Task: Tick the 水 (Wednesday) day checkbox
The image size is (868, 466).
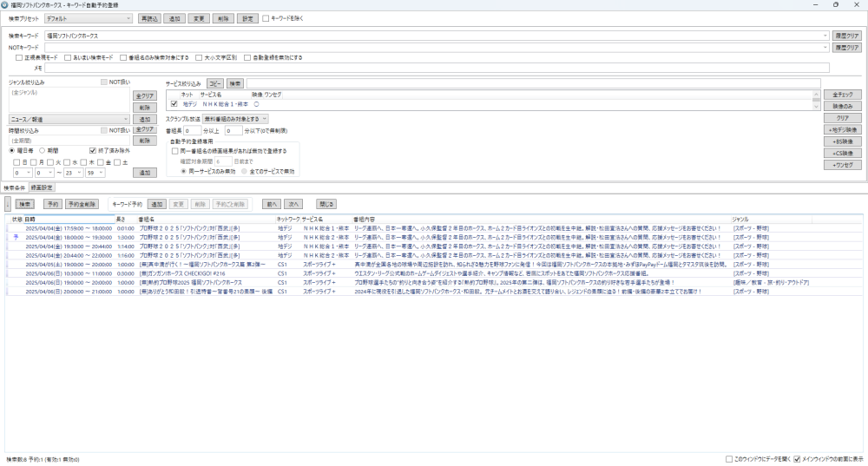Action: 67,163
